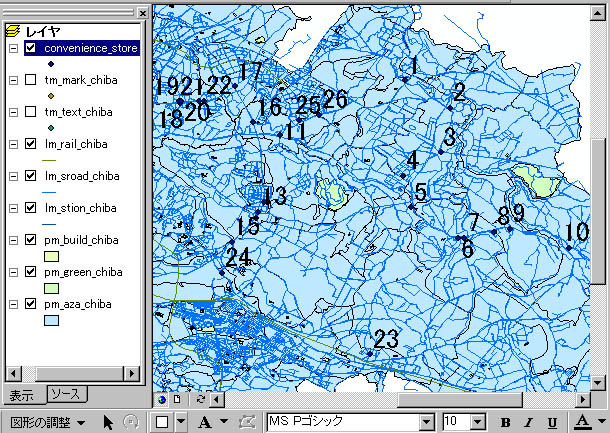Open the text tool dropdown arrow
Viewport: 610px width, 433px height.
click(x=224, y=422)
